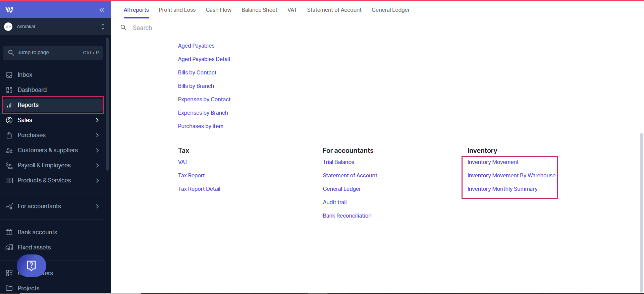Screen dimensions: 644x294
Task: Click the Fixed assets icon
Action: click(x=9, y=247)
